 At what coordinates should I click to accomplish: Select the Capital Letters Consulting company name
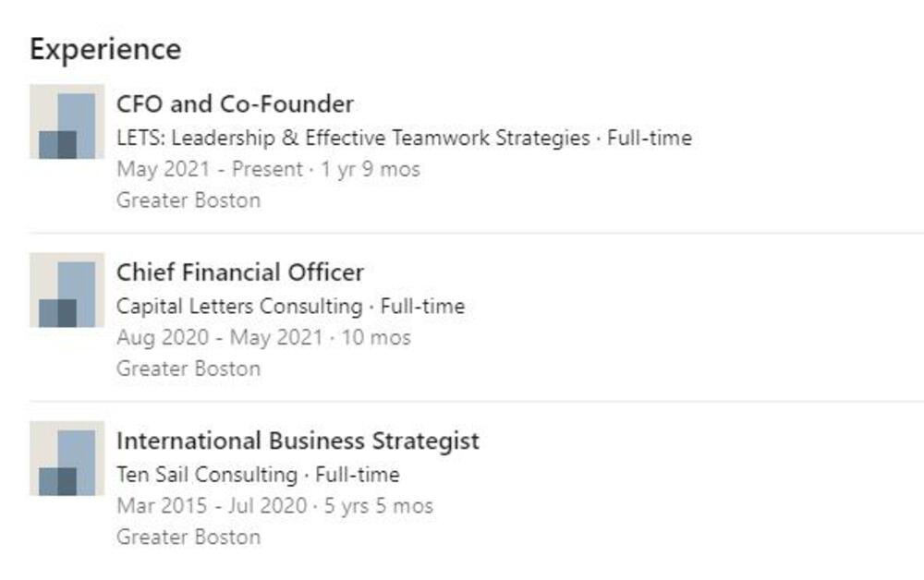click(x=239, y=307)
